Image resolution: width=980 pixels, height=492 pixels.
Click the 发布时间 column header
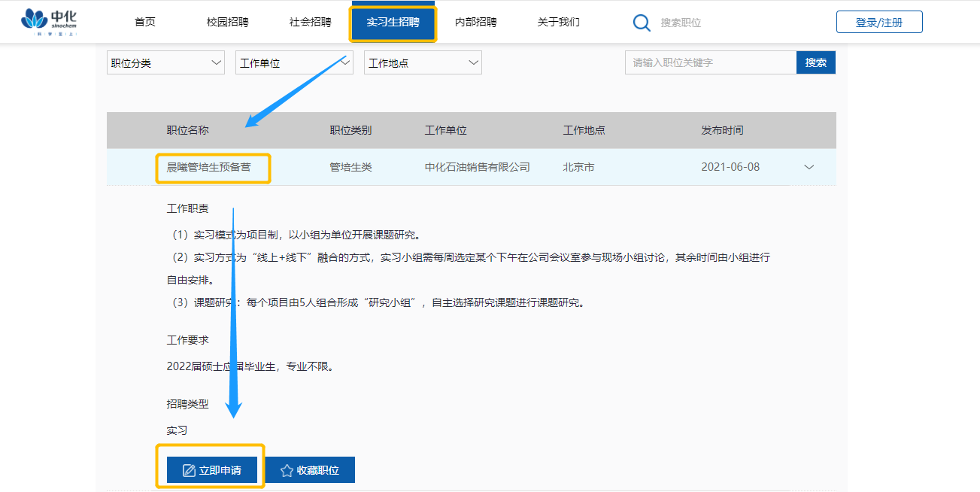coord(722,130)
